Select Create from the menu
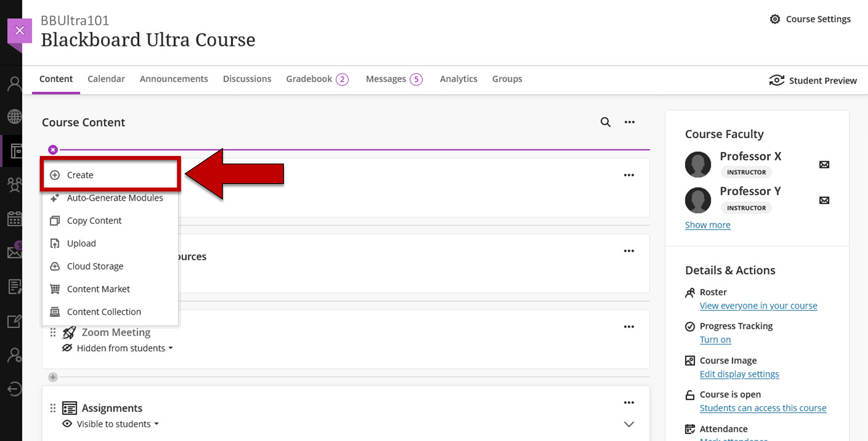Viewport: 868px width, 441px height. click(110, 175)
